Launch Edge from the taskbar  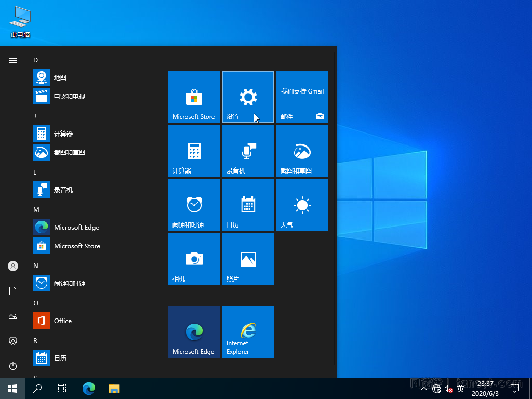[x=89, y=389]
